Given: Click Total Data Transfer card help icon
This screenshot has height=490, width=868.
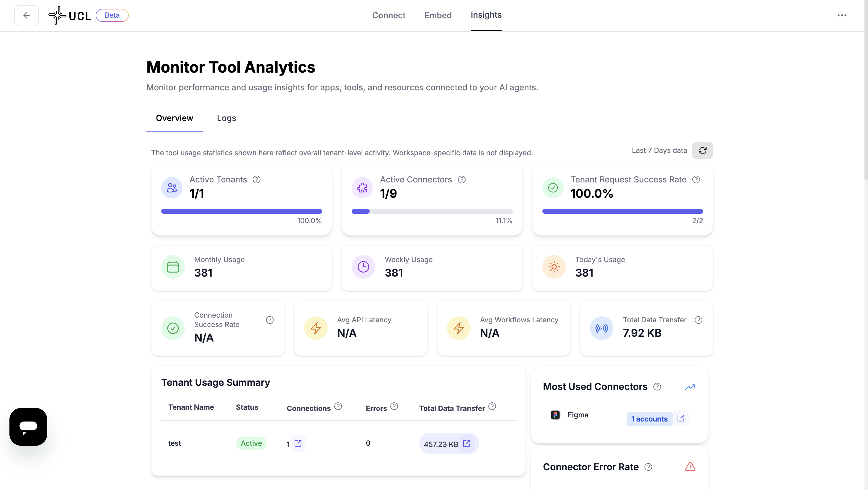Looking at the screenshot, I should tap(699, 320).
